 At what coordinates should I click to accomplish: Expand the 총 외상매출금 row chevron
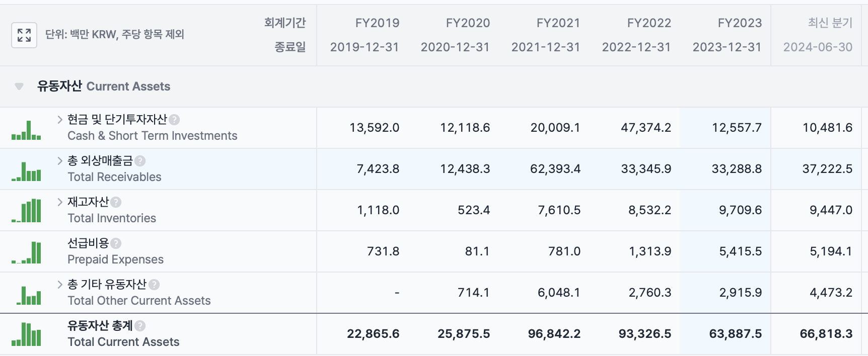(60, 160)
